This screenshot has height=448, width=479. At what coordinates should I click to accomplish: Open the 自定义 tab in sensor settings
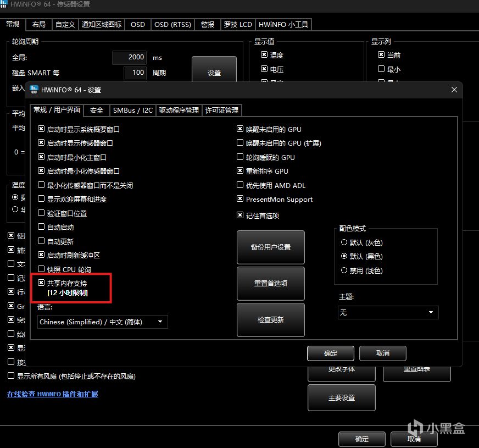(x=65, y=24)
